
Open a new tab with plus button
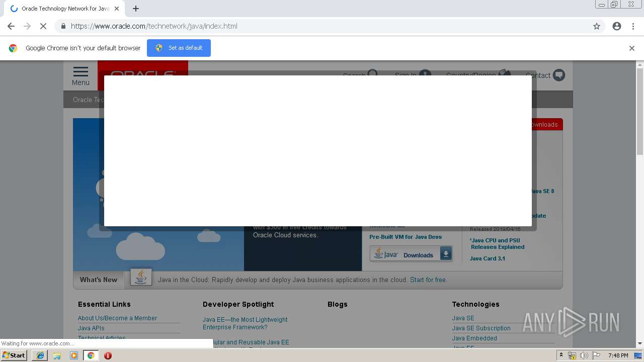click(136, 9)
